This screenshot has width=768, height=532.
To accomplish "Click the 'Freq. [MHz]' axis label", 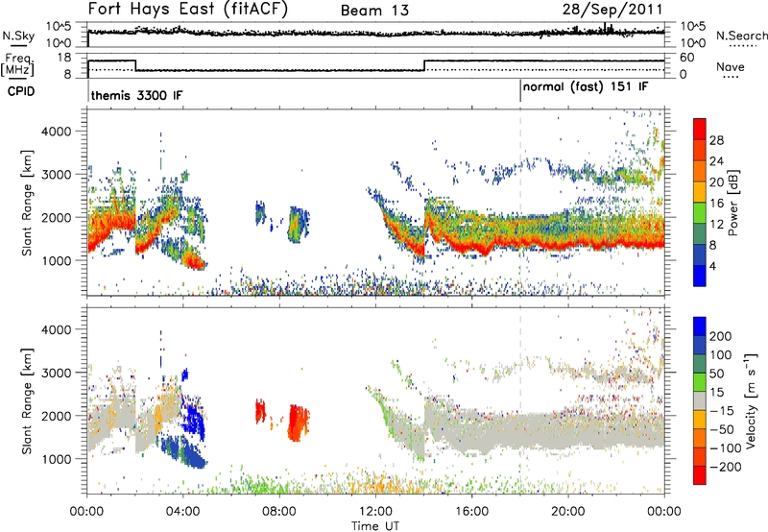I will click(18, 64).
